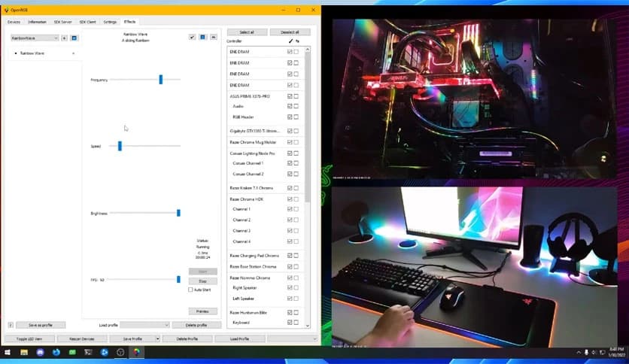This screenshot has height=364, width=629.
Task: Click the blue square icon above the sliders
Action: (x=203, y=38)
